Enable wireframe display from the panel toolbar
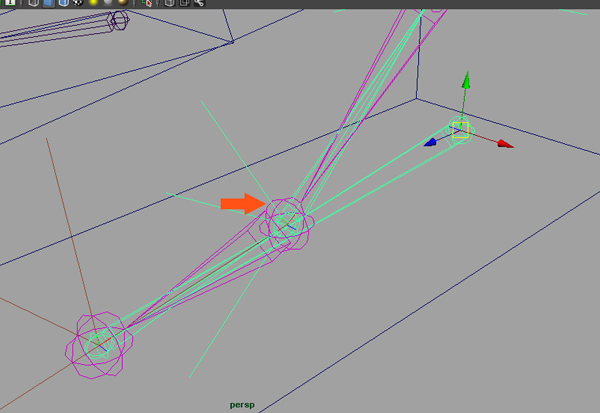The width and height of the screenshot is (600, 413). (x=34, y=3)
